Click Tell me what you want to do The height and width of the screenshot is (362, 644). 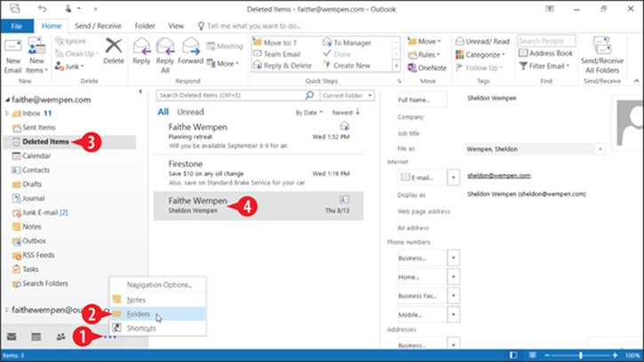pyautogui.click(x=250, y=26)
